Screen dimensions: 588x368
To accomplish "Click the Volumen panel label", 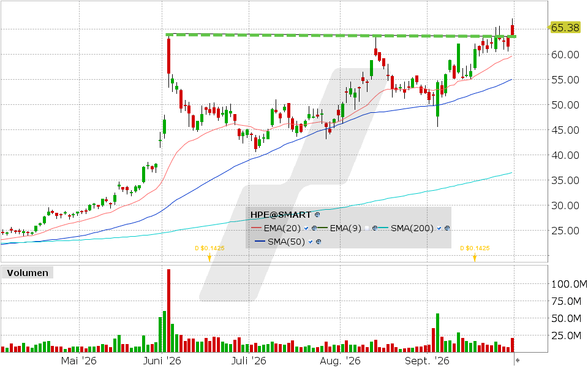I will pyautogui.click(x=28, y=272).
